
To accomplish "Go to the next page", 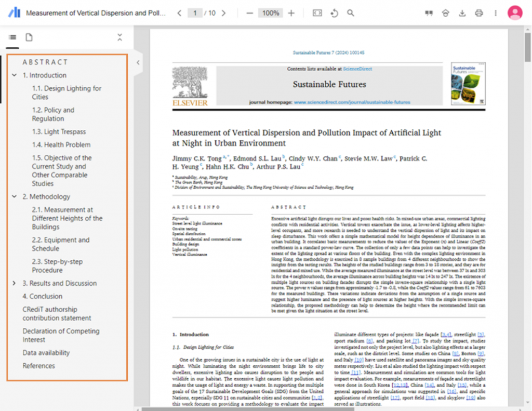I will click(x=223, y=13).
